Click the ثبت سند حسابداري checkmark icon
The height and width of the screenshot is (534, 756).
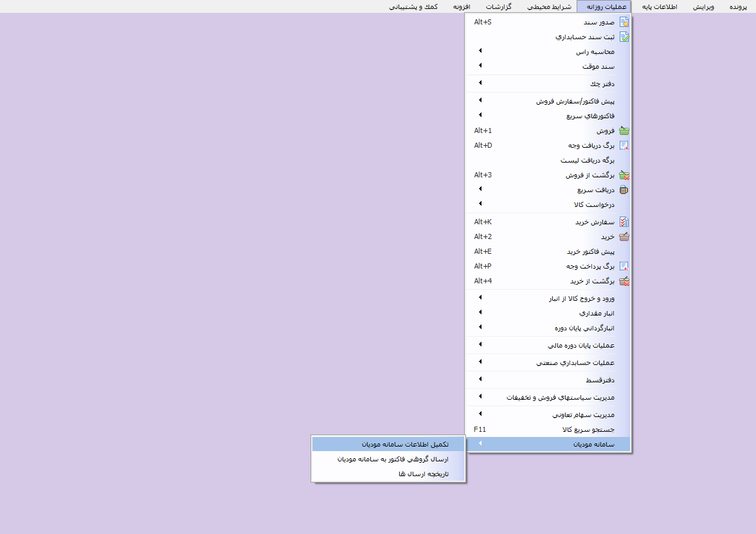pos(624,37)
